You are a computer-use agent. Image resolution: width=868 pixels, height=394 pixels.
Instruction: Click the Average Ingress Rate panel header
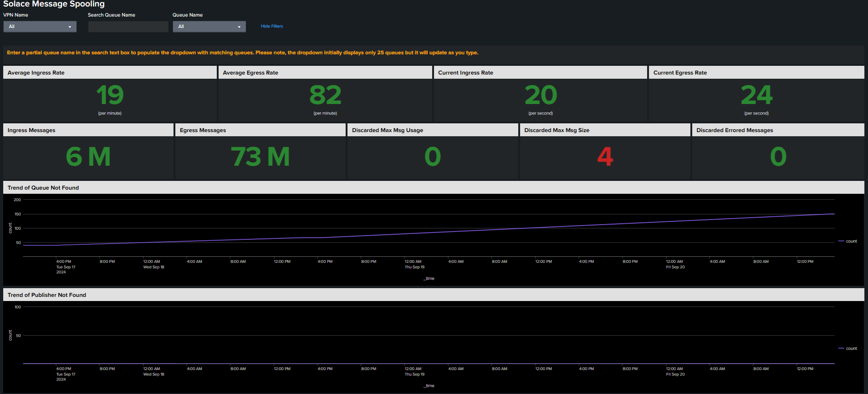[110, 73]
